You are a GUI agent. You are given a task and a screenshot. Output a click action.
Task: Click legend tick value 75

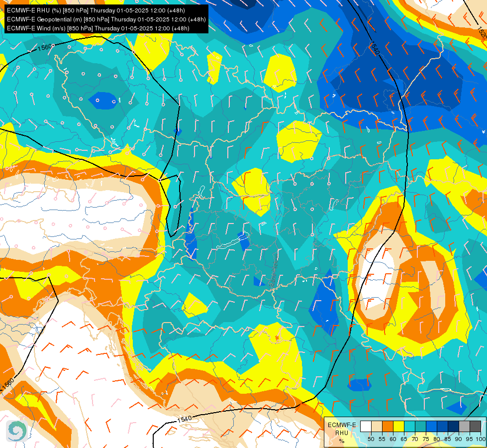click(426, 439)
